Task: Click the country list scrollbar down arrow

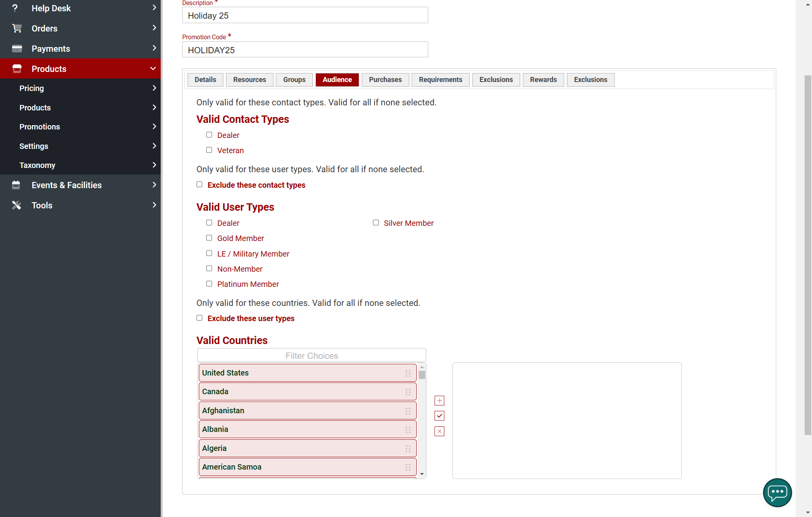Action: (x=422, y=474)
